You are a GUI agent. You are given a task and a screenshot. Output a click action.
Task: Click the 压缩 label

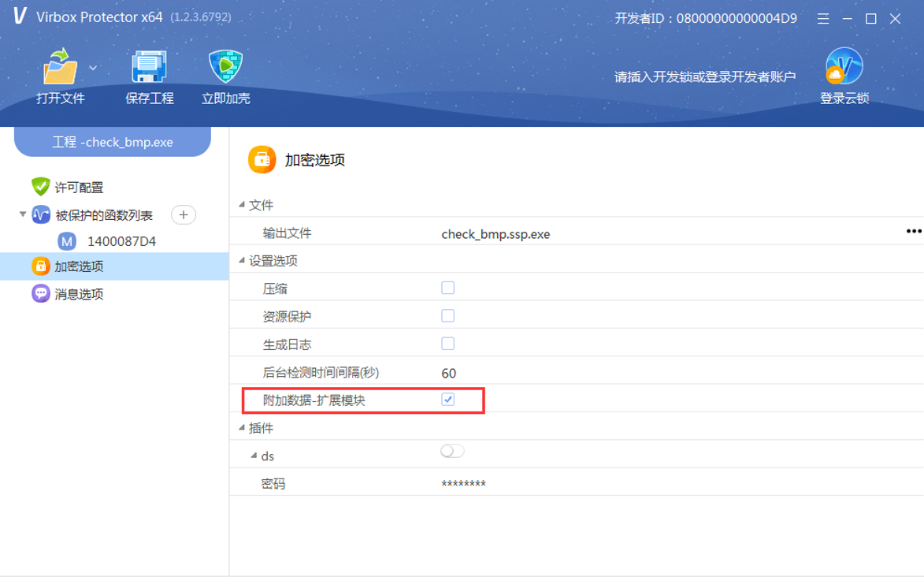[275, 289]
